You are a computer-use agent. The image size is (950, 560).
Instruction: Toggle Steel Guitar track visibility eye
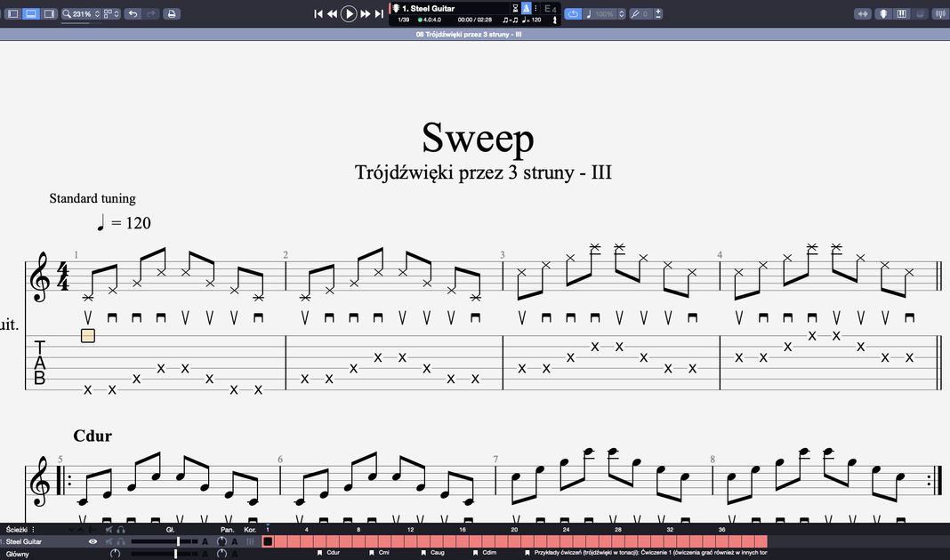pyautogui.click(x=93, y=541)
